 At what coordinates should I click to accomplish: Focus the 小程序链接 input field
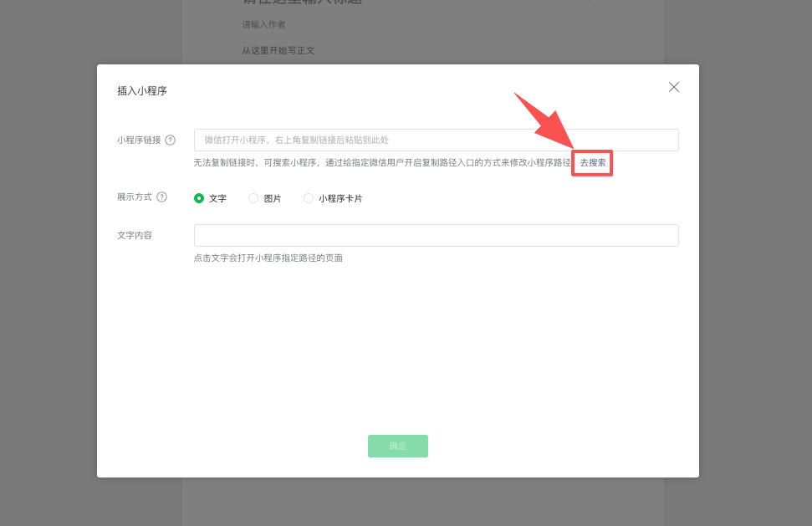(x=436, y=140)
